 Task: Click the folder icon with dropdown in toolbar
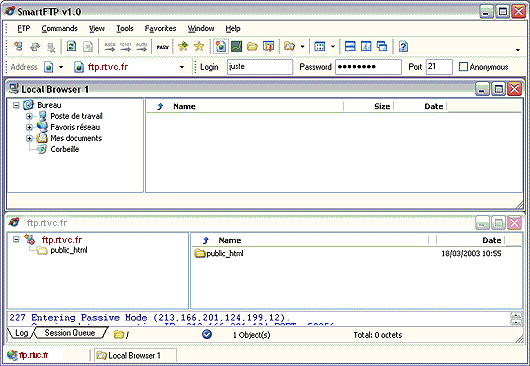tap(289, 46)
